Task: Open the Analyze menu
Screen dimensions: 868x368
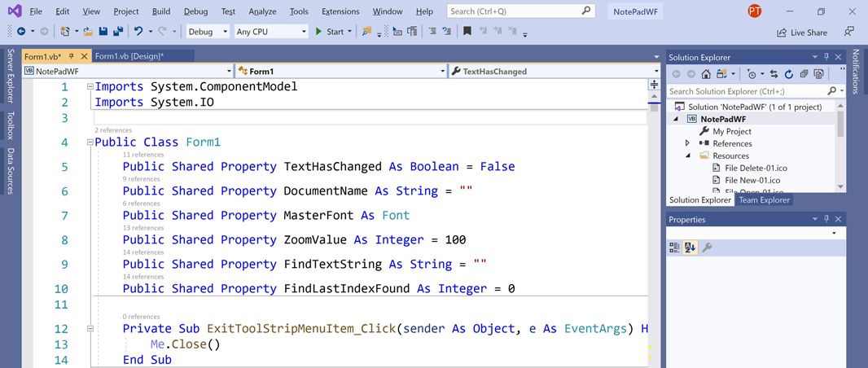Action: pyautogui.click(x=262, y=11)
